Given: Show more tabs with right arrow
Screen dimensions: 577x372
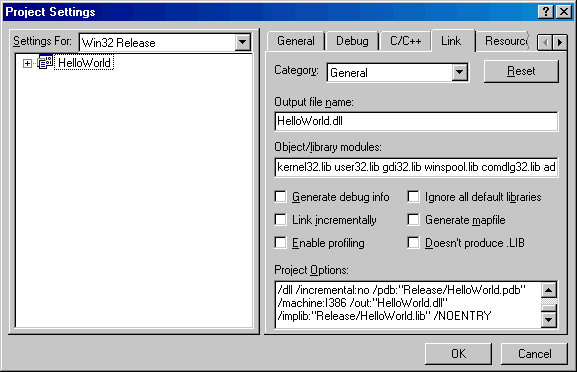Looking at the screenshot, I should click(560, 42).
